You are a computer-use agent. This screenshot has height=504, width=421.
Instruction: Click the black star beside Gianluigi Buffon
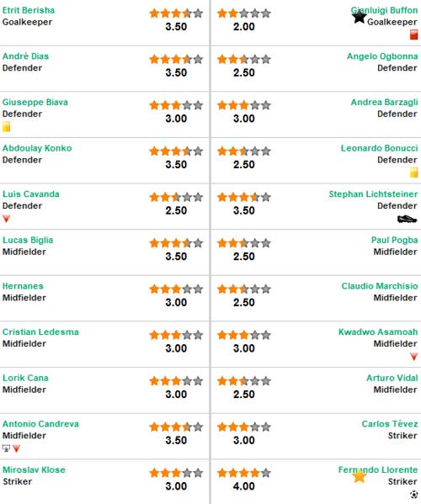point(360,16)
